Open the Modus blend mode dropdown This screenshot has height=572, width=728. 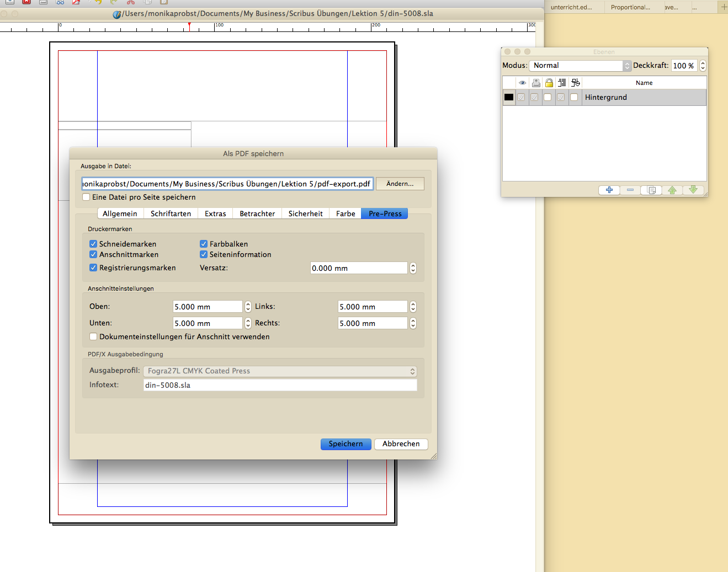point(580,66)
